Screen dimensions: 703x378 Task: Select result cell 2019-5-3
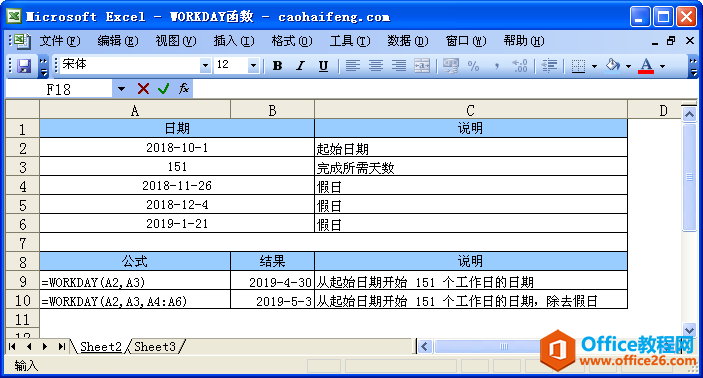[273, 300]
